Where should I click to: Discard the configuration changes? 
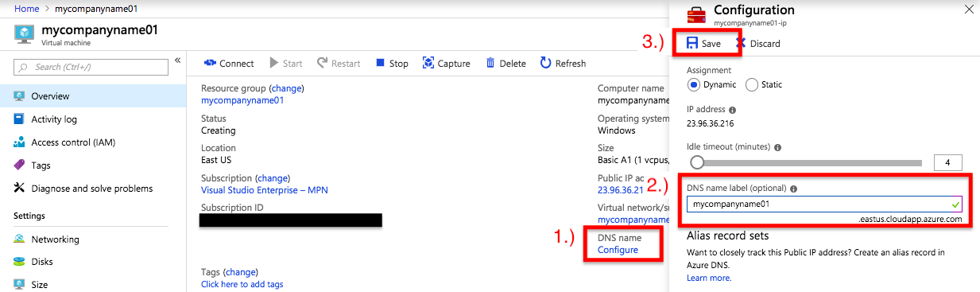pos(758,44)
